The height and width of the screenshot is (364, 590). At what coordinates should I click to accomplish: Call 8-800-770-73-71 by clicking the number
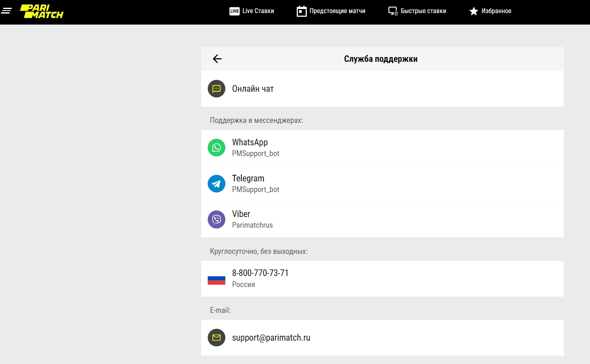[x=260, y=273]
